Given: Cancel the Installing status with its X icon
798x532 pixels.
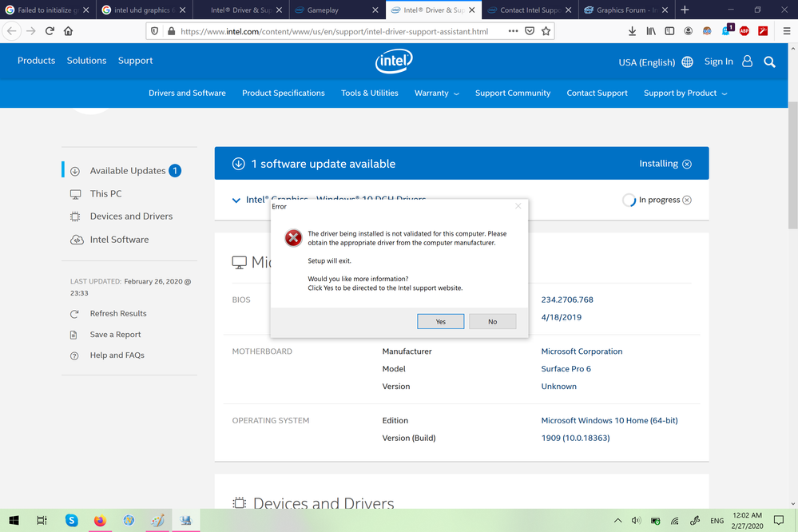Looking at the screenshot, I should 687,164.
